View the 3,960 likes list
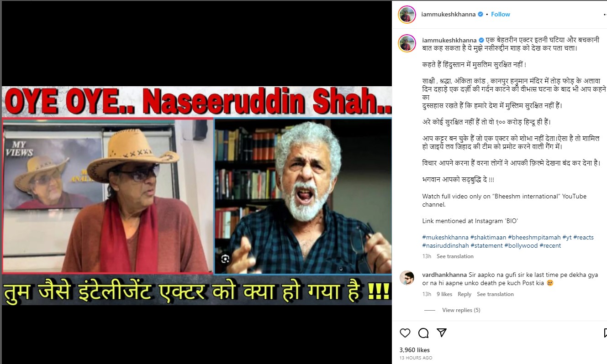607x364 pixels. [415, 350]
